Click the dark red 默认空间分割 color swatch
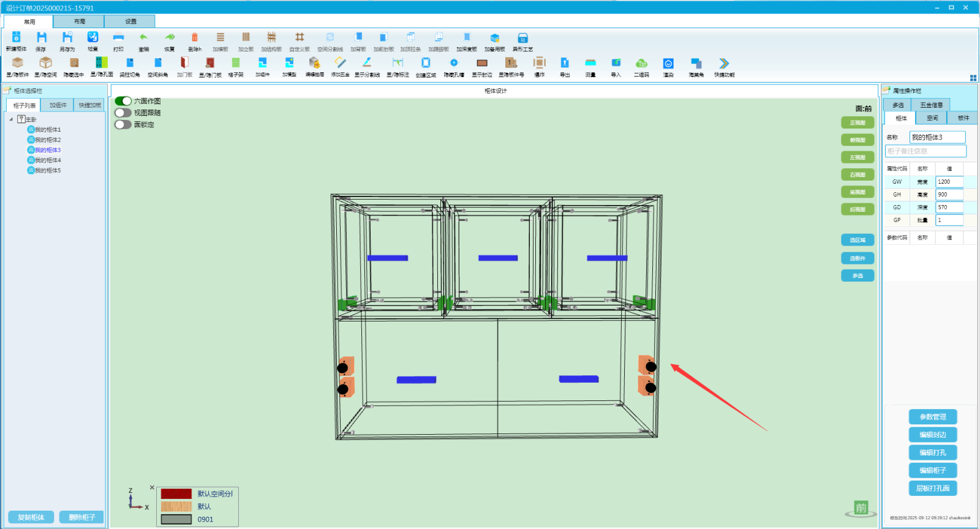The image size is (980, 529). pyautogui.click(x=176, y=493)
